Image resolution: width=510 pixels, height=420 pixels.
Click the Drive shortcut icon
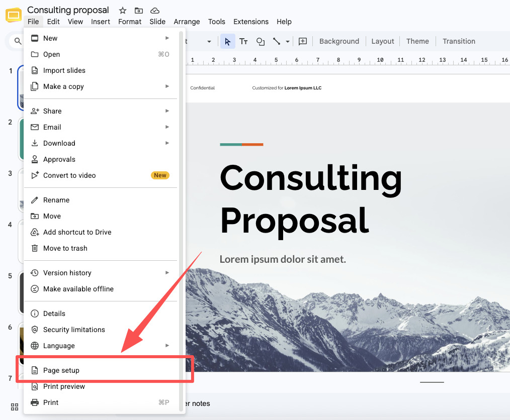(35, 232)
